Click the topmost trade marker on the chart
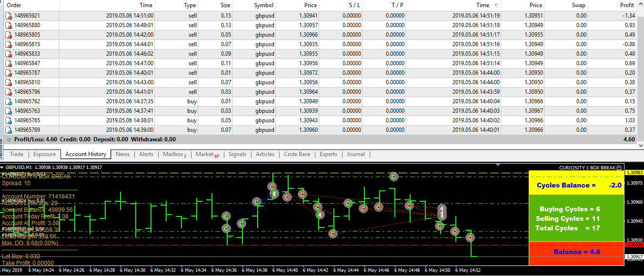The height and width of the screenshot is (276, 644). 394,177
